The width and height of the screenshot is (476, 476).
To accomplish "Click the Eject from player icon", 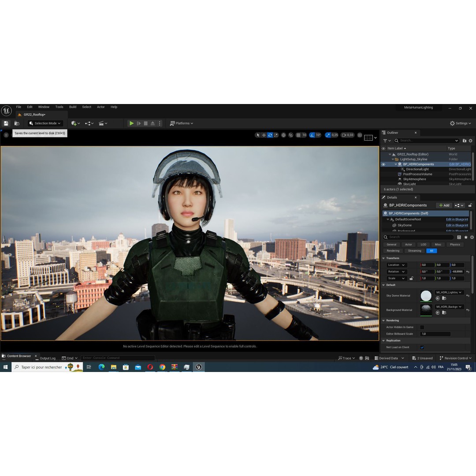I will [x=152, y=123].
